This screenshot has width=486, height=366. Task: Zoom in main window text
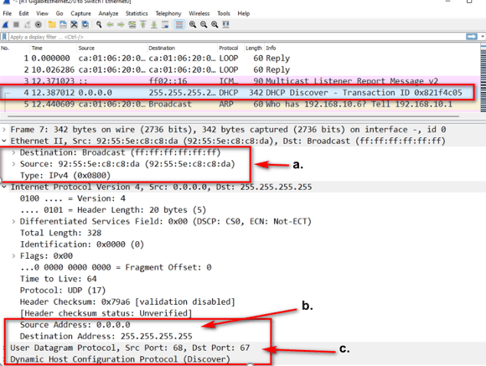pos(193,25)
